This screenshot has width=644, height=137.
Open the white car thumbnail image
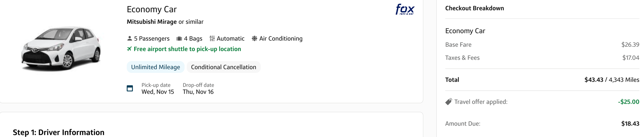pyautogui.click(x=61, y=49)
